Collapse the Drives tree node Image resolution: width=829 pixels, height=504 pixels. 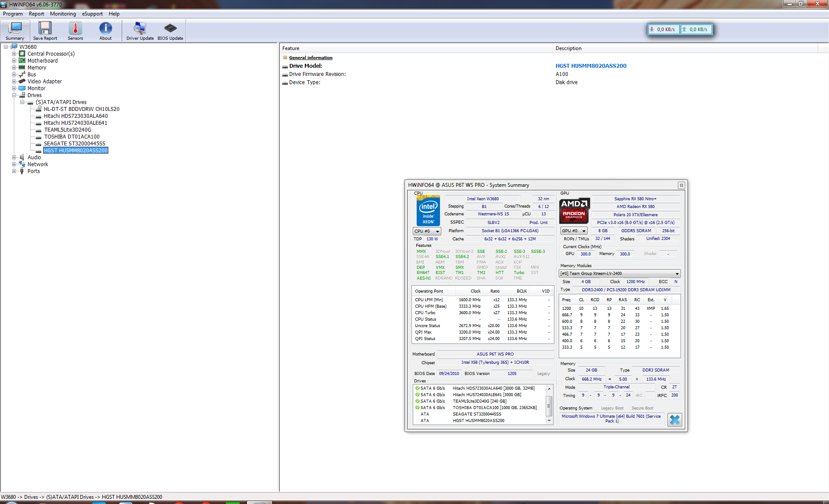(x=14, y=95)
